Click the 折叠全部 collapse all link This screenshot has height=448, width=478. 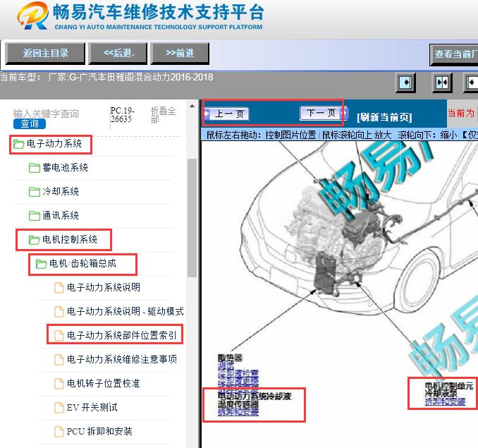(x=163, y=115)
